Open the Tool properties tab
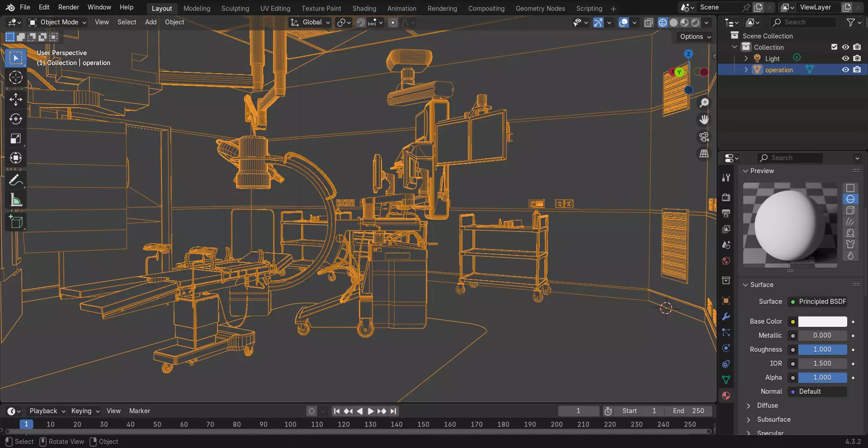This screenshot has width=868, height=448. (726, 178)
